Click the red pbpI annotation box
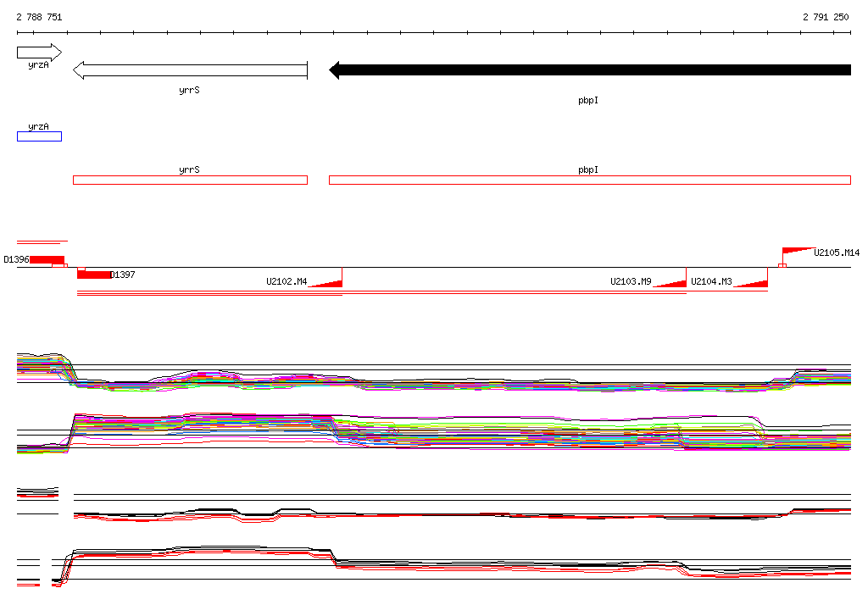868x605 pixels. pos(590,180)
